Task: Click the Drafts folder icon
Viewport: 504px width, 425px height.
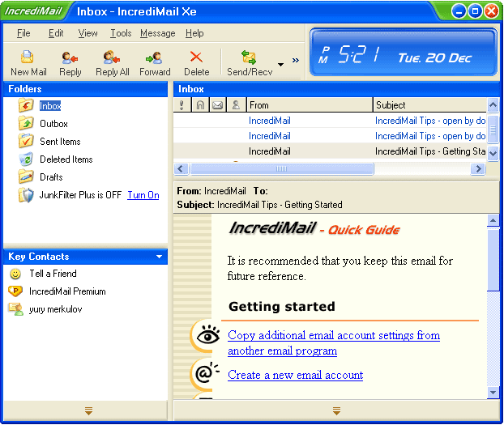Action: (x=26, y=176)
